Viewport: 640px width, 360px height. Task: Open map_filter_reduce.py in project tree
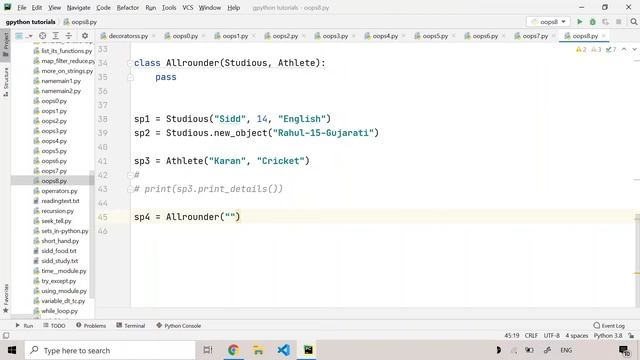point(67,61)
